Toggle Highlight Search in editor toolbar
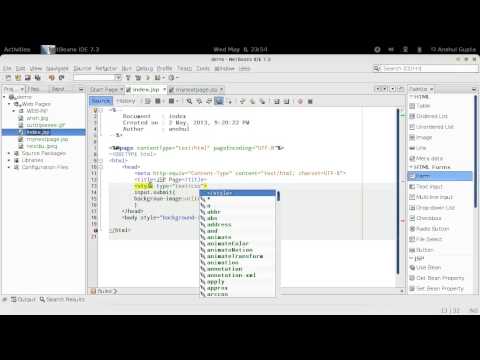The width and height of the screenshot is (480, 360). [219, 101]
